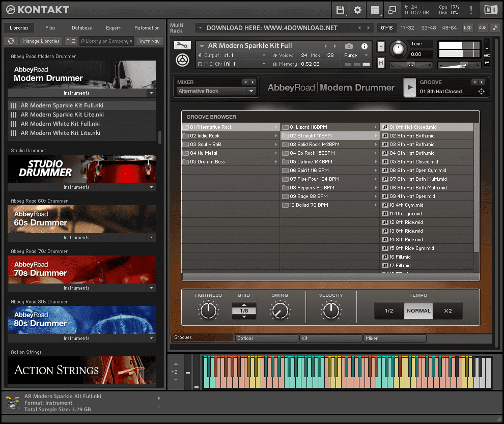Viewport: 504px width, 424px height.
Task: Click the minimized view window icon
Action: tap(392, 10)
